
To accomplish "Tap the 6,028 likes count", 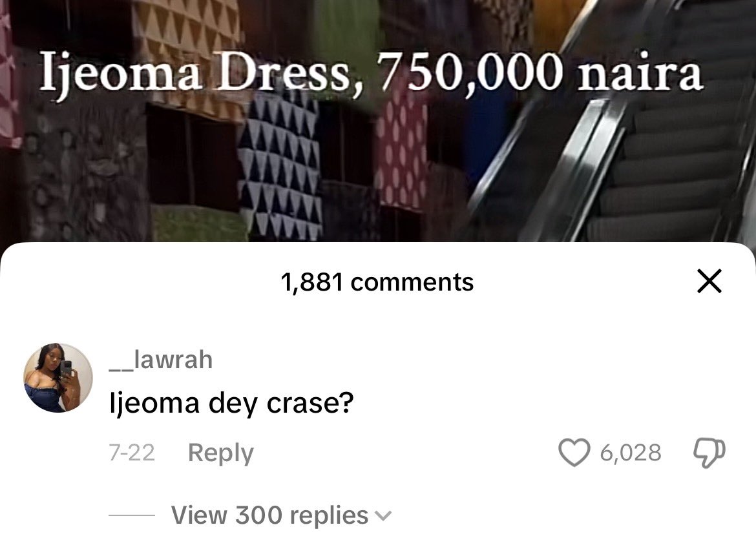I will 631,453.
